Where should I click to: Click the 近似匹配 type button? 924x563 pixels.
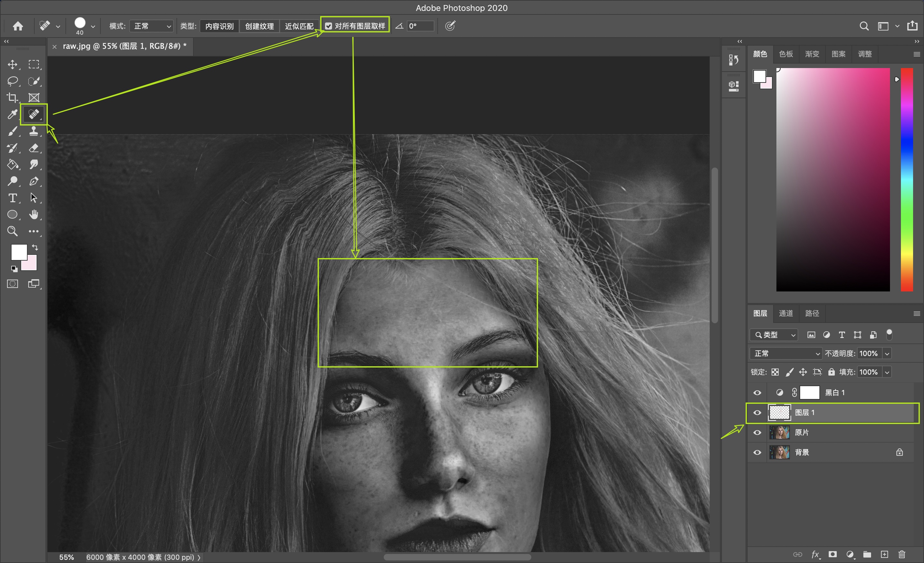[x=299, y=26]
